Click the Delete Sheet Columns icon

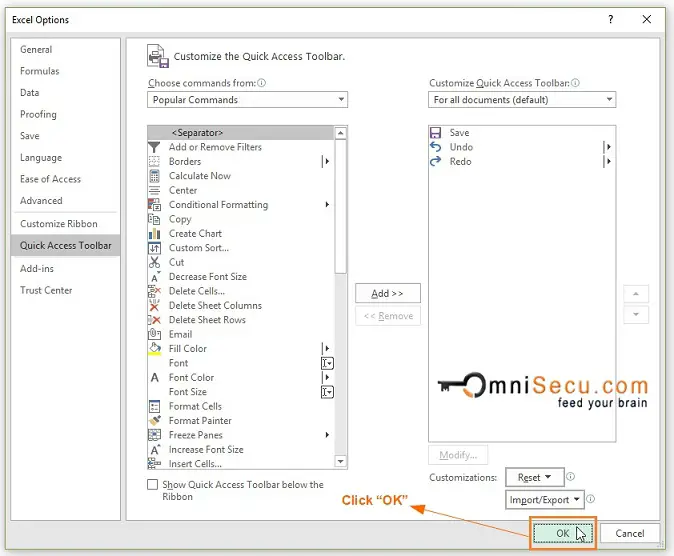pyautogui.click(x=154, y=306)
